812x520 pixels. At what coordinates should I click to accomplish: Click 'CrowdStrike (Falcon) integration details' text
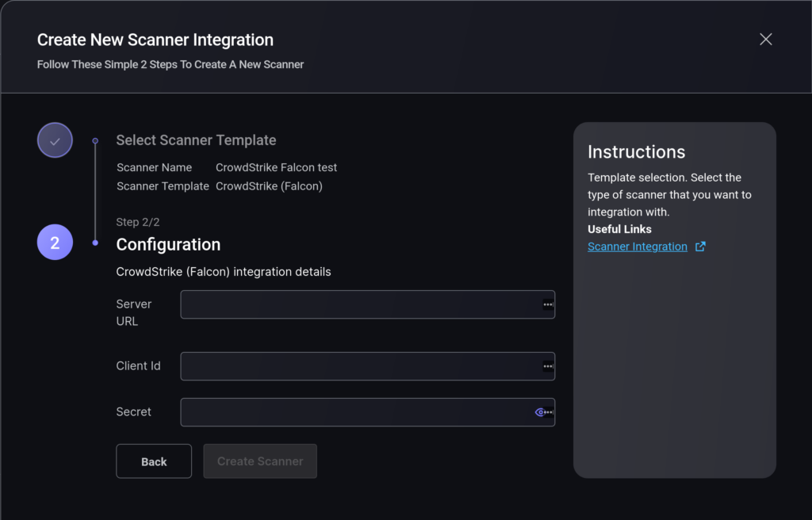[x=223, y=272]
